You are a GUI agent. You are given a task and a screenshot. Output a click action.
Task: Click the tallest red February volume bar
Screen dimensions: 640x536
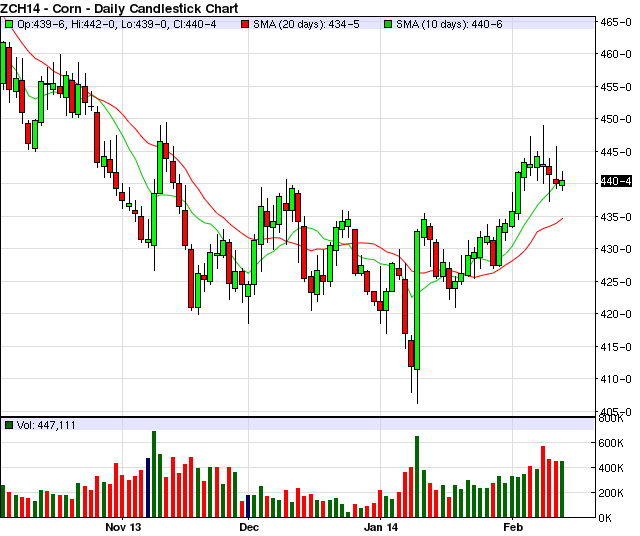click(543, 482)
